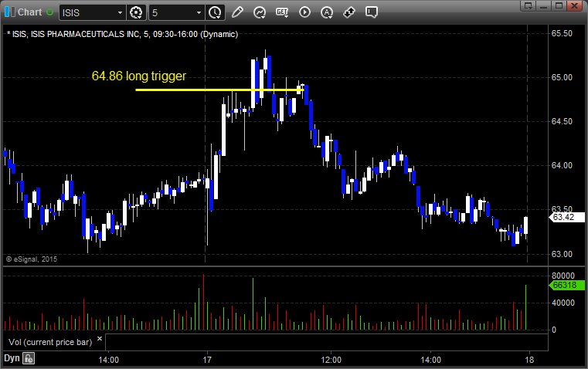
Task: Click the 63.42 current price marker
Action: [x=566, y=217]
